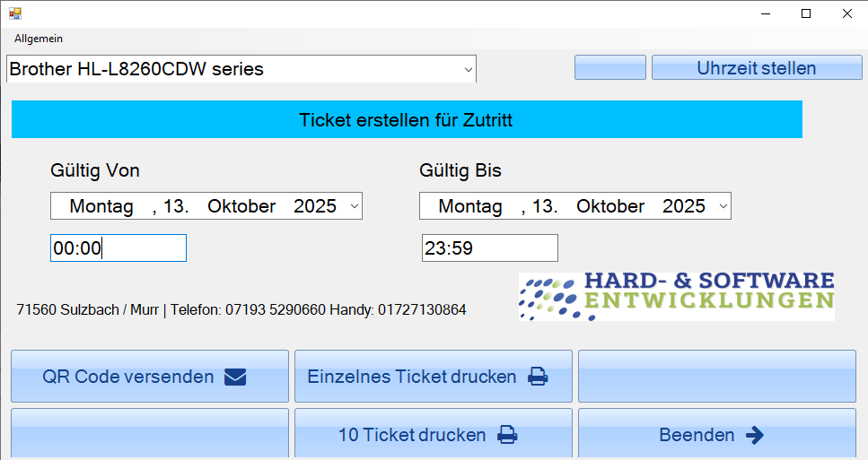Click the Hard- & Software Entwicklungen logo
Viewport: 868px width, 460px height.
[677, 297]
